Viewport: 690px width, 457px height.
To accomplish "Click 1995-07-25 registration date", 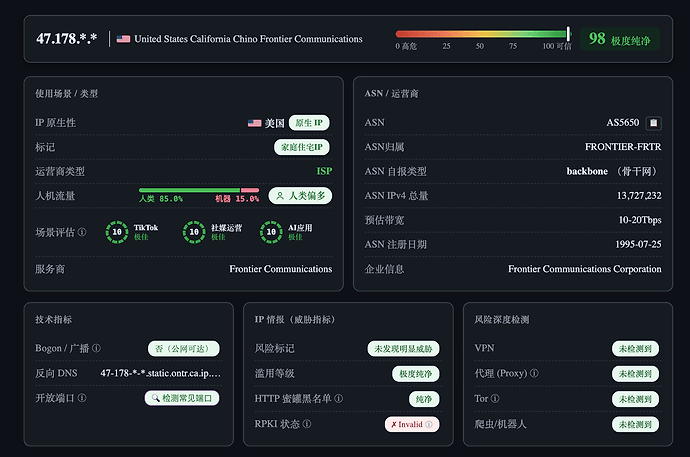I will tap(638, 244).
